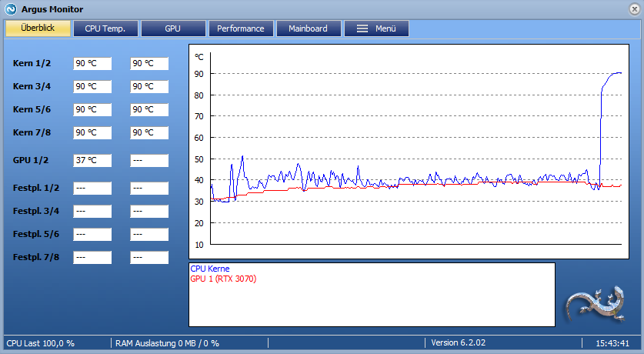Click the first Festpl. 7/8 value field
This screenshot has height=354, width=644.
coord(92,257)
